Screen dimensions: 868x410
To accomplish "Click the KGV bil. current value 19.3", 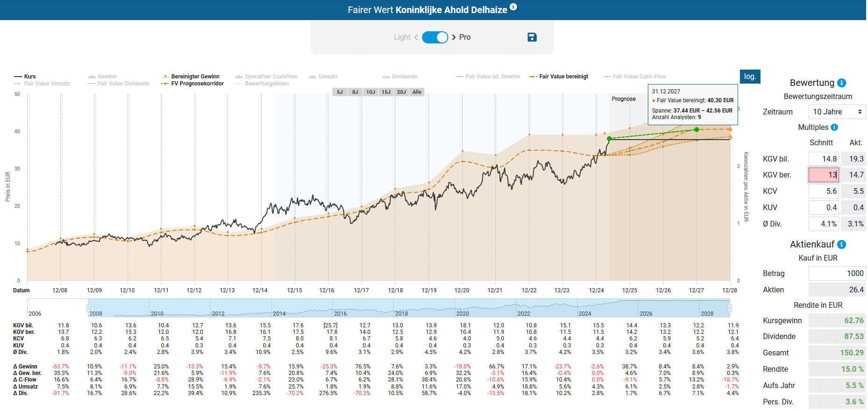I will click(x=853, y=159).
